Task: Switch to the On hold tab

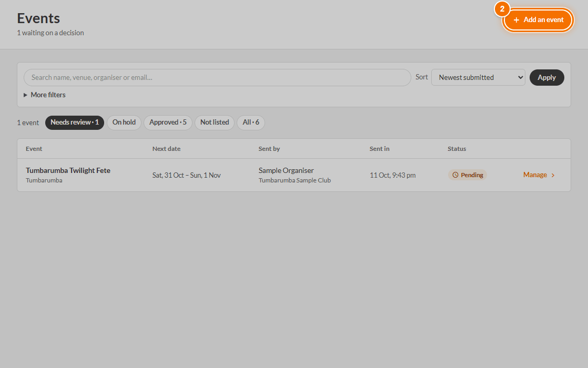Action: click(x=124, y=122)
